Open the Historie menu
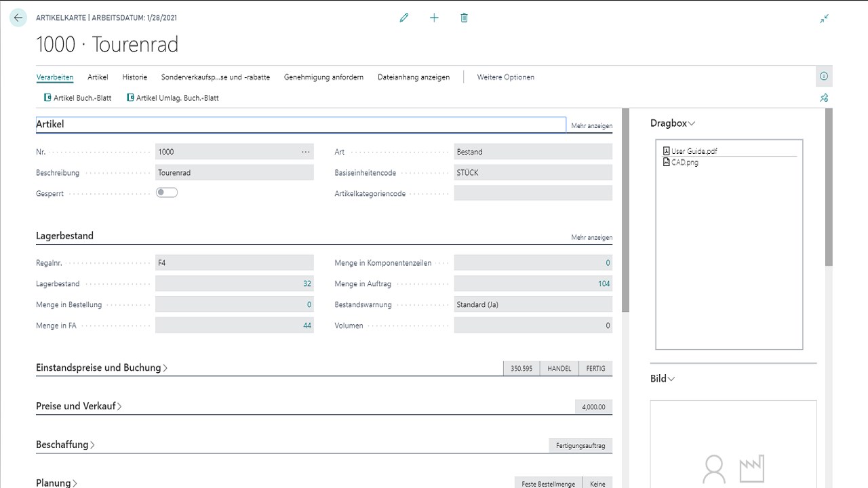868x488 pixels. click(134, 77)
